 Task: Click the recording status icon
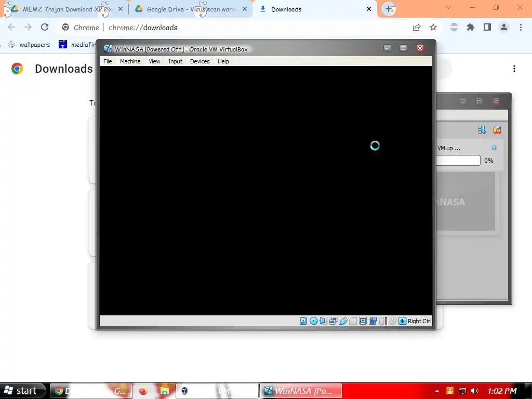tap(373, 321)
